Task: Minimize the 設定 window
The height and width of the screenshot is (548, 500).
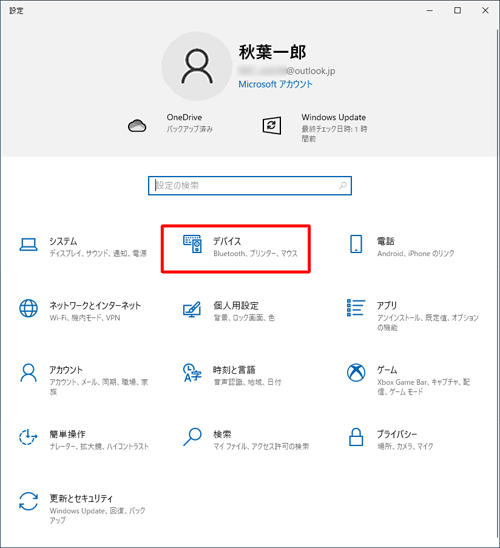Action: (430, 10)
